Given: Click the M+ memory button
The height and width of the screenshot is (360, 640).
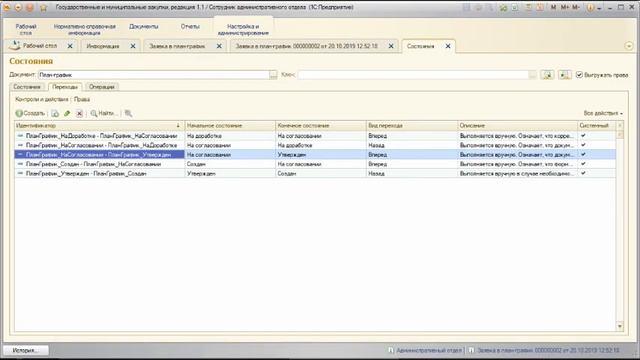Looking at the screenshot, I should 565,7.
